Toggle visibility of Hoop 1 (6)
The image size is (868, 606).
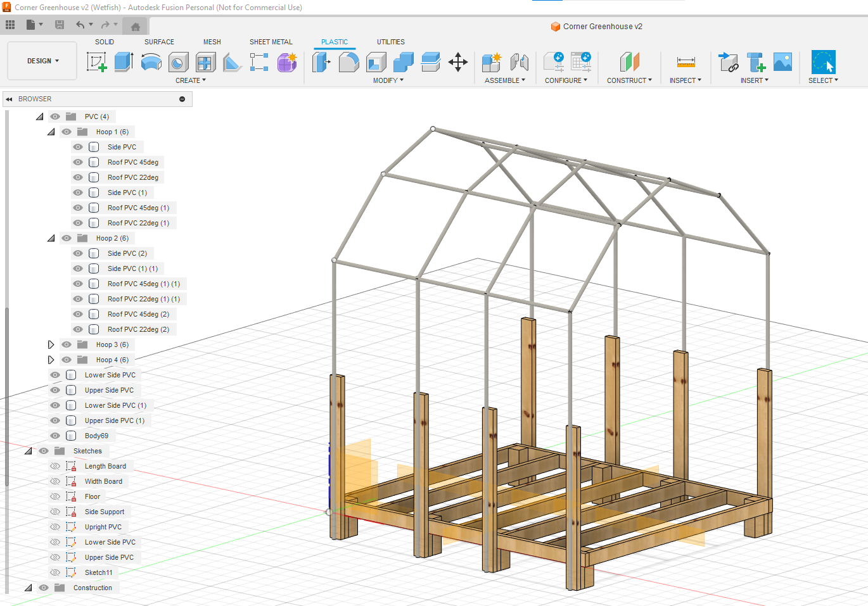pos(67,132)
